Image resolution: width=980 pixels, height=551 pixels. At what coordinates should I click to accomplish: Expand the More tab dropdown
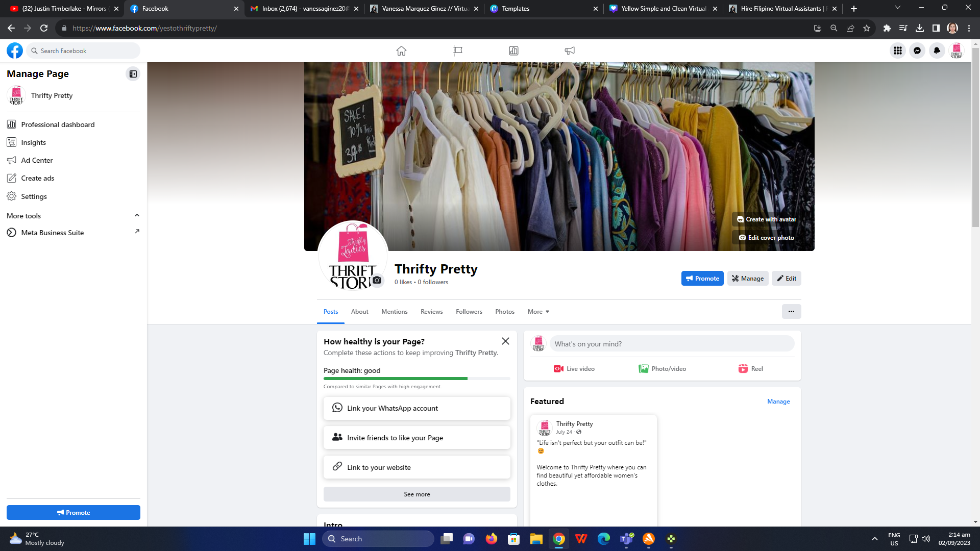coord(538,312)
